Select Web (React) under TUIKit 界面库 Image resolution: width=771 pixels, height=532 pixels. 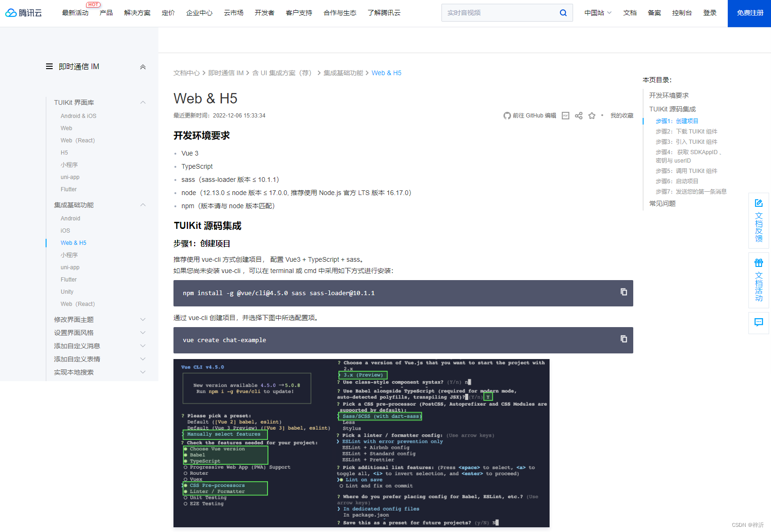click(x=78, y=141)
